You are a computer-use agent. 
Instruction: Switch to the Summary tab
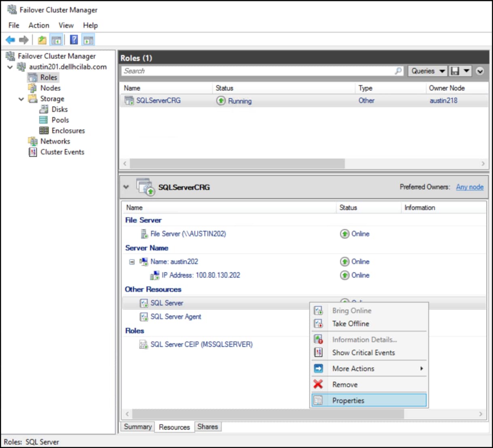tap(138, 427)
